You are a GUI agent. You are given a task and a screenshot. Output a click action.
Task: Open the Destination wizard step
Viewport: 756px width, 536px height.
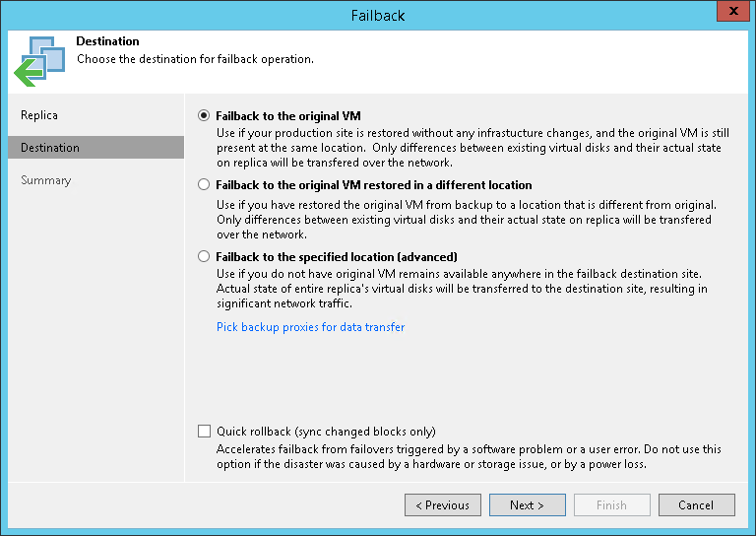(x=50, y=148)
